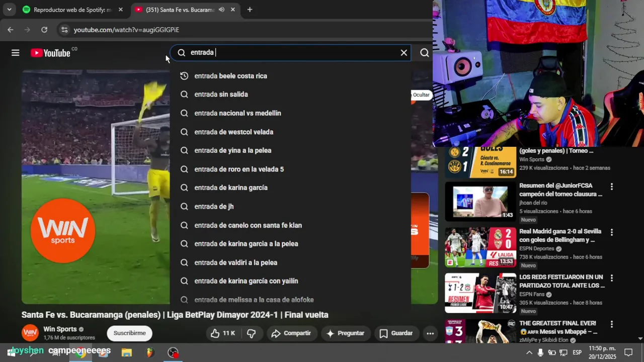Screen dimensions: 644x362
Task: Open FL Studio from the taskbar
Action: [149, 353]
